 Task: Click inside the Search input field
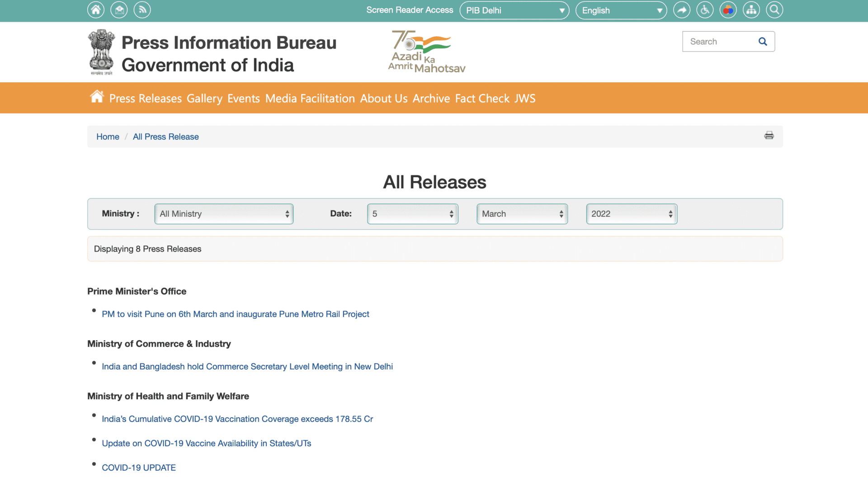(719, 41)
